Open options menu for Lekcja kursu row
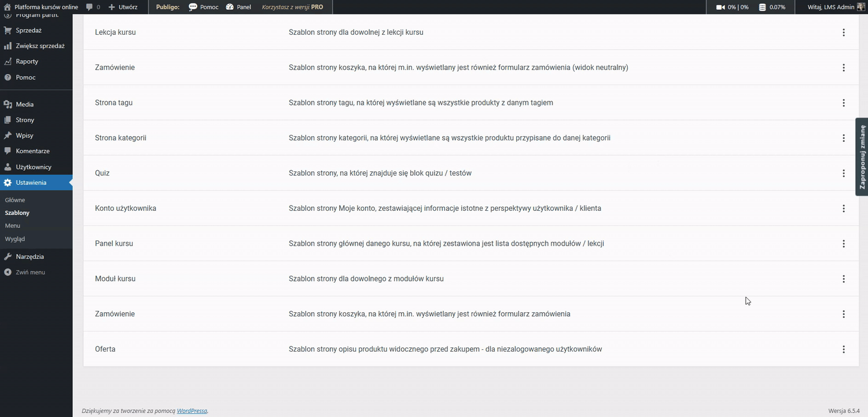 [843, 32]
